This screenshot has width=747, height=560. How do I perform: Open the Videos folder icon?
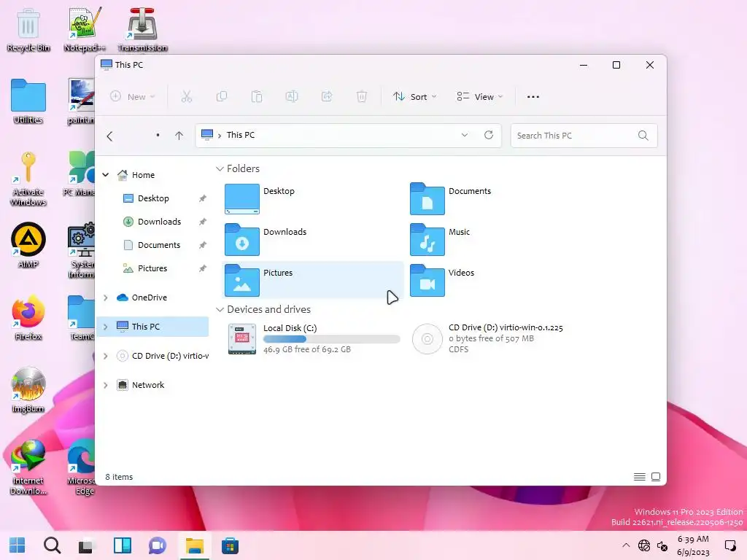point(427,281)
